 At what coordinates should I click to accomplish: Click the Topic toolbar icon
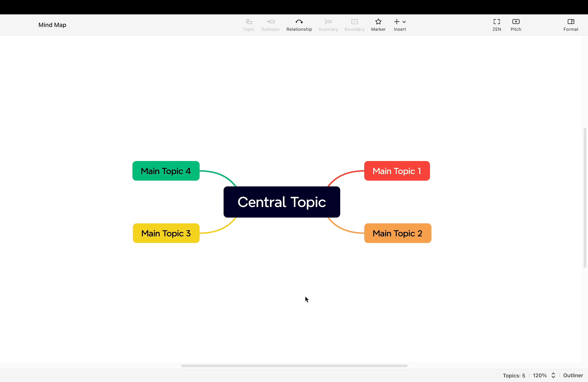pos(249,22)
